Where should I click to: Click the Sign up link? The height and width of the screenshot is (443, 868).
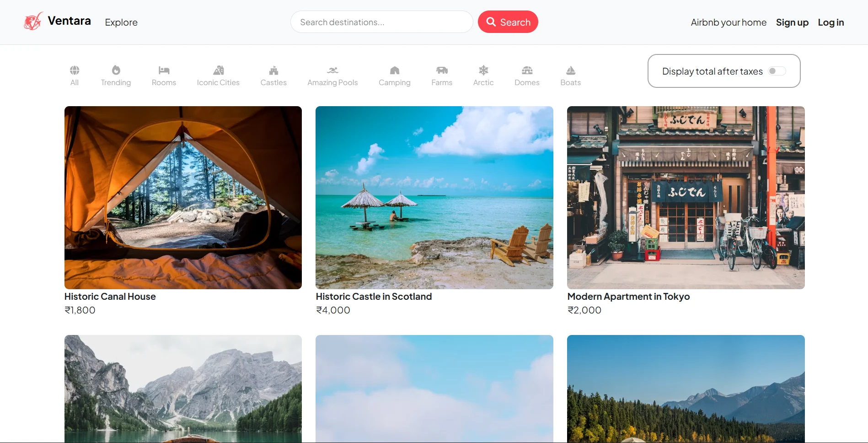(792, 22)
